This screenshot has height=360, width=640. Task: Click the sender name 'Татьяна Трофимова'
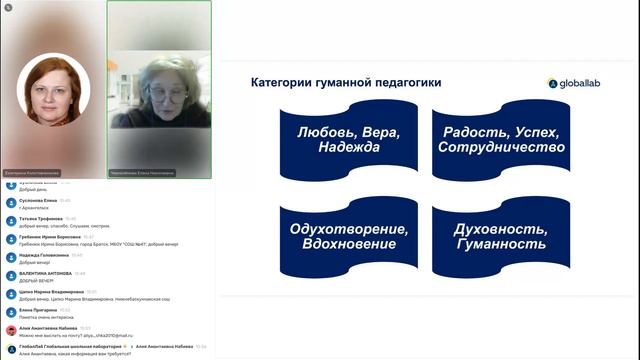41,219
